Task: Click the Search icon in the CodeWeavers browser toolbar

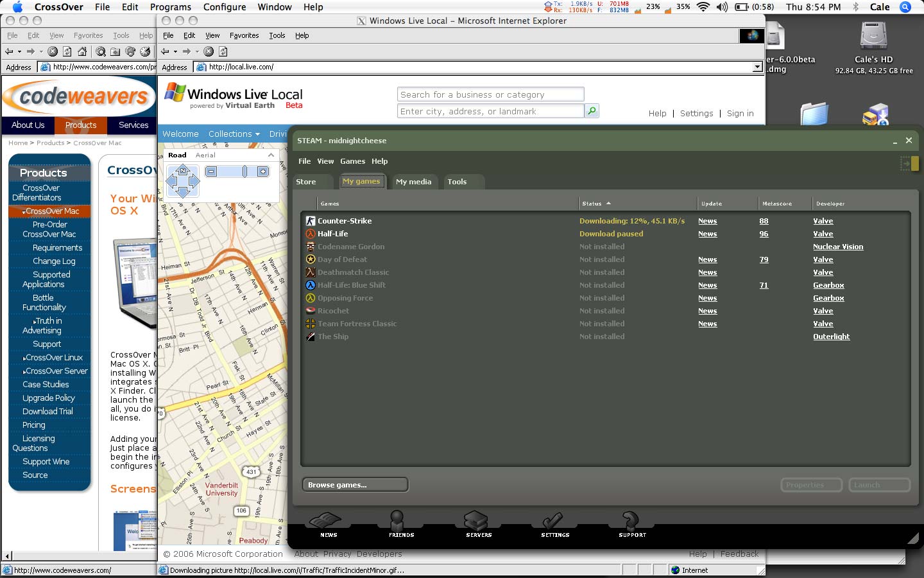Action: pyautogui.click(x=101, y=51)
